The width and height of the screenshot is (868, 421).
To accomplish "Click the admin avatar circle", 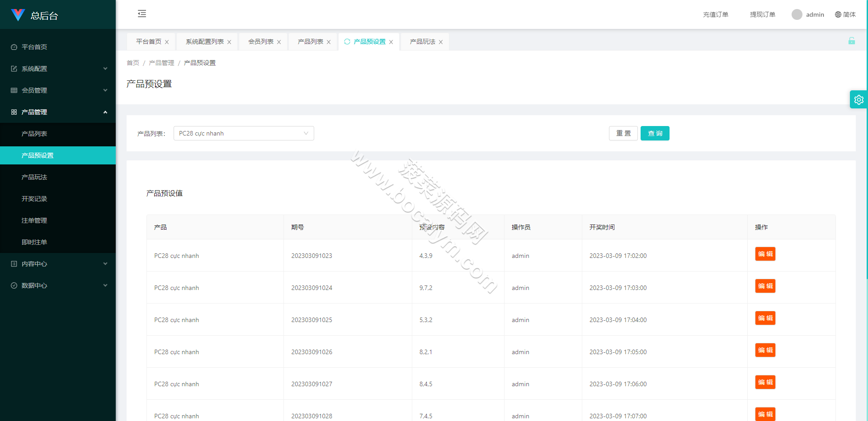I will 797,14.
